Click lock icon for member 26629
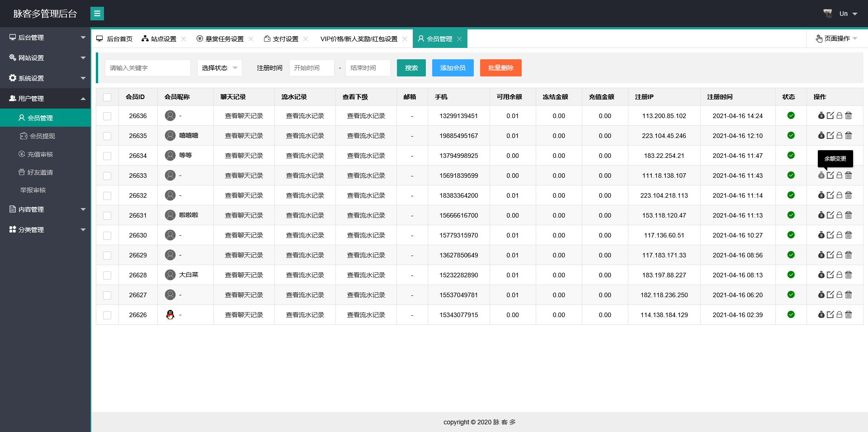The image size is (868, 432). (839, 255)
